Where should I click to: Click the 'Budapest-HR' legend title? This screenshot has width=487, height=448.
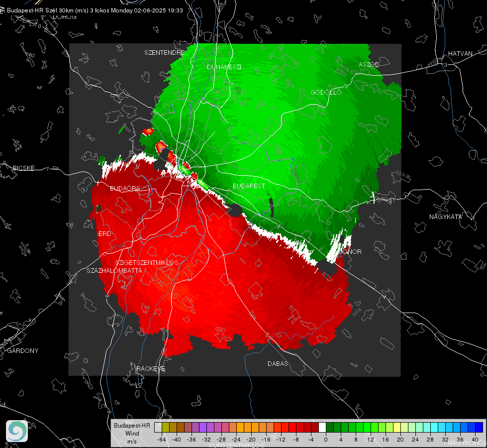(132, 426)
